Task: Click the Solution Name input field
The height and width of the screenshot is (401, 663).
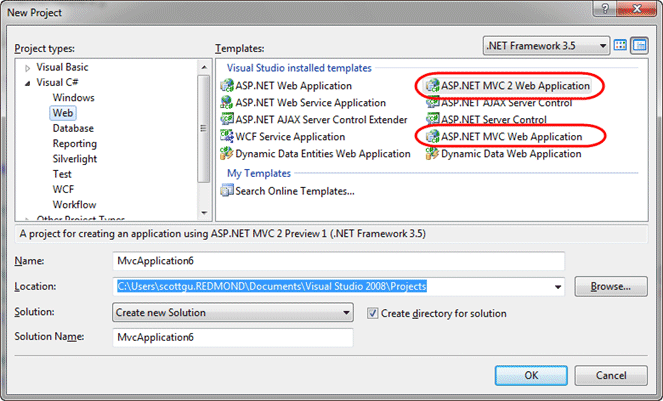Action: click(233, 337)
